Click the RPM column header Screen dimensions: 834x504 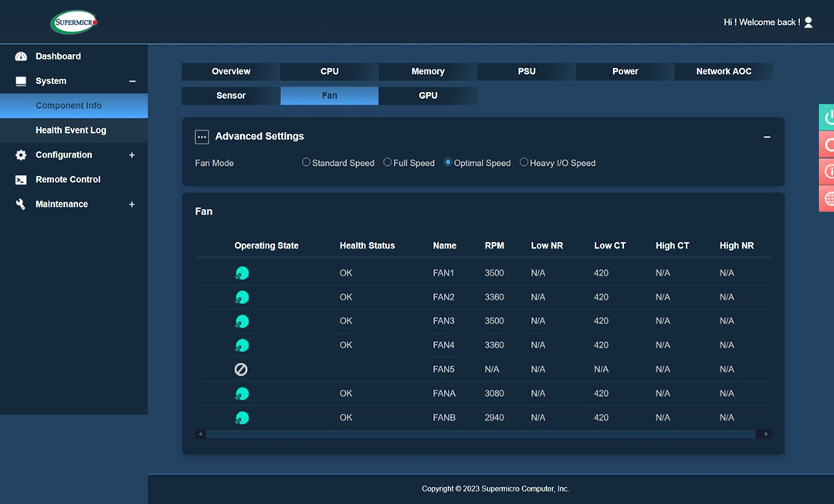[x=494, y=245]
